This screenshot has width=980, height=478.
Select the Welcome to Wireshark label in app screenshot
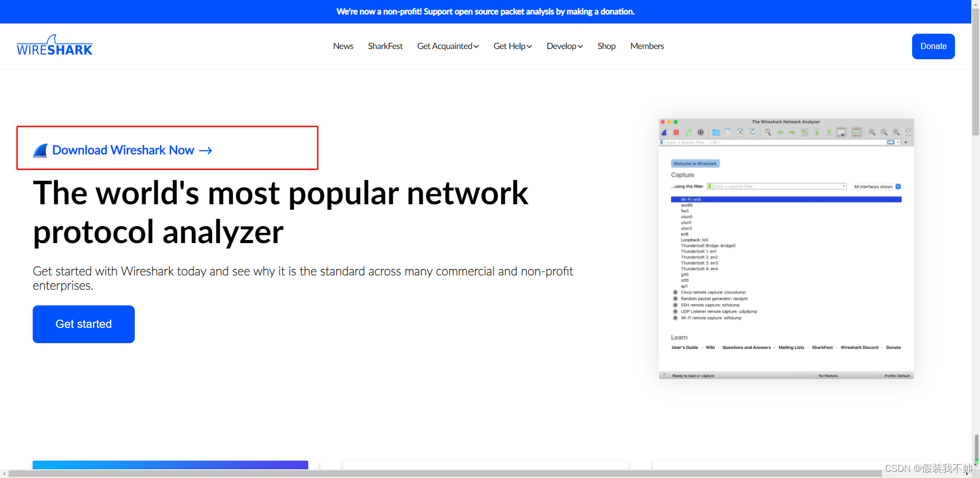695,163
